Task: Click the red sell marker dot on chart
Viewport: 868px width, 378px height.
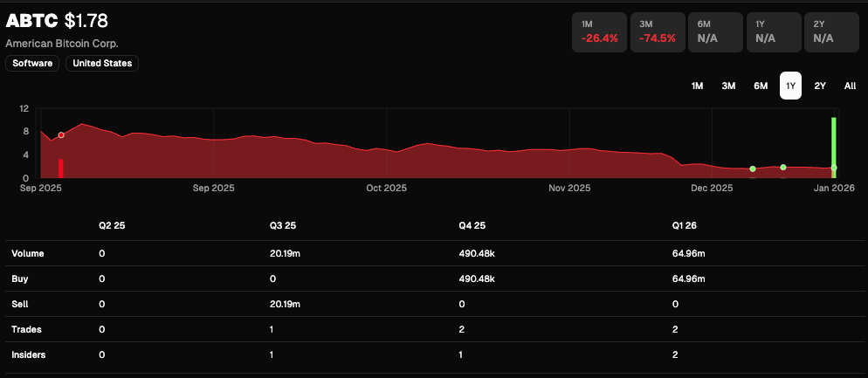Action: pyautogui.click(x=61, y=135)
